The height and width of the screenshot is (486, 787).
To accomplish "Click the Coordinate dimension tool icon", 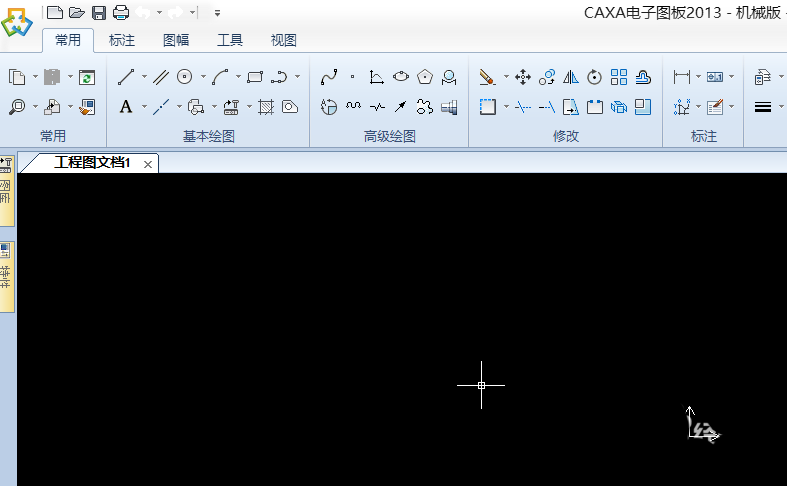I will (682, 107).
